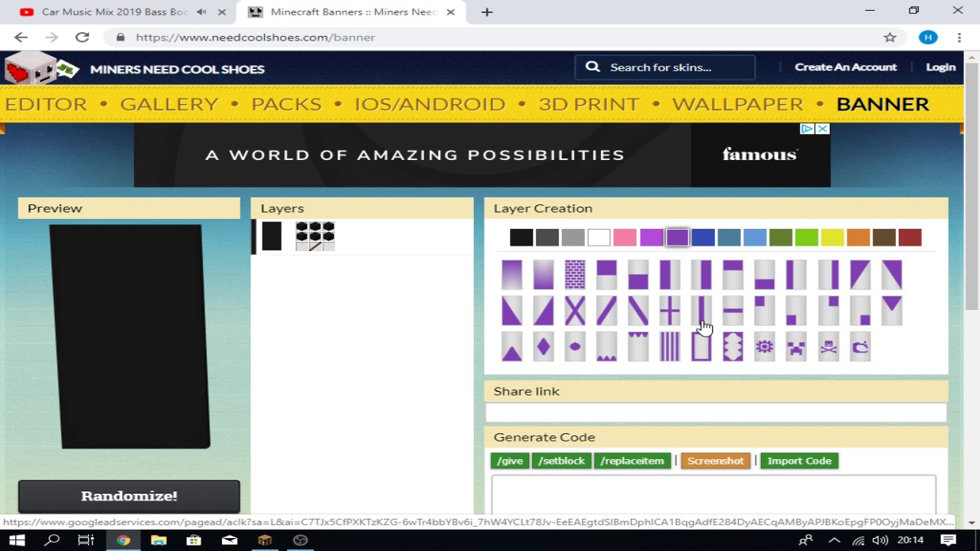The height and width of the screenshot is (551, 980).
Task: Close the famous advertisement
Action: click(x=822, y=129)
